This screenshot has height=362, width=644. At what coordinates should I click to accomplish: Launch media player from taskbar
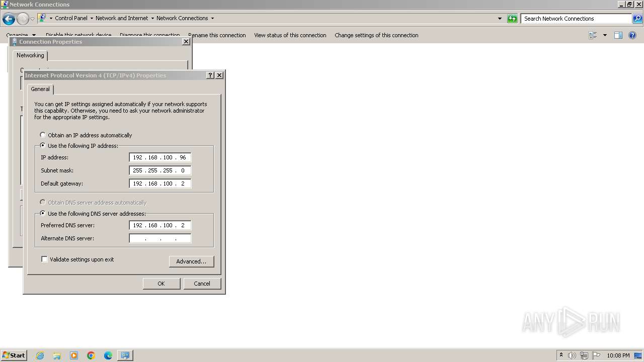tap(74, 355)
